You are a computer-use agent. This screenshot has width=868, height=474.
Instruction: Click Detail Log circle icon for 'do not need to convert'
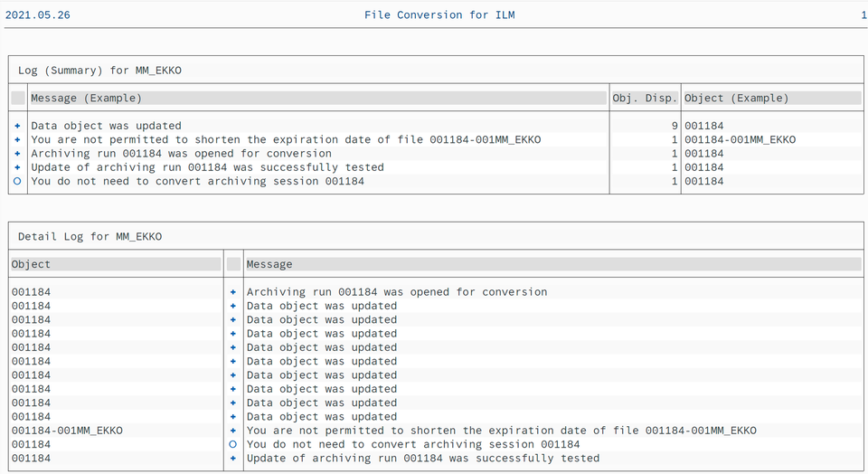pos(233,444)
